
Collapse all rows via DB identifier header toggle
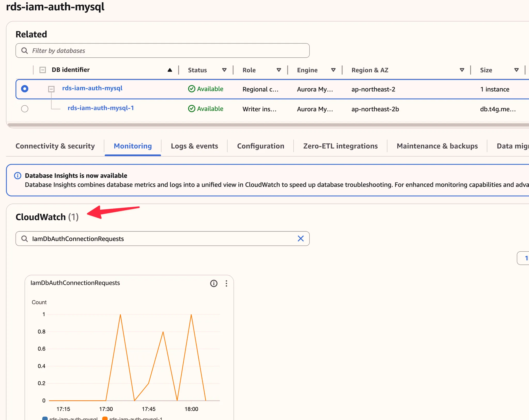point(43,70)
